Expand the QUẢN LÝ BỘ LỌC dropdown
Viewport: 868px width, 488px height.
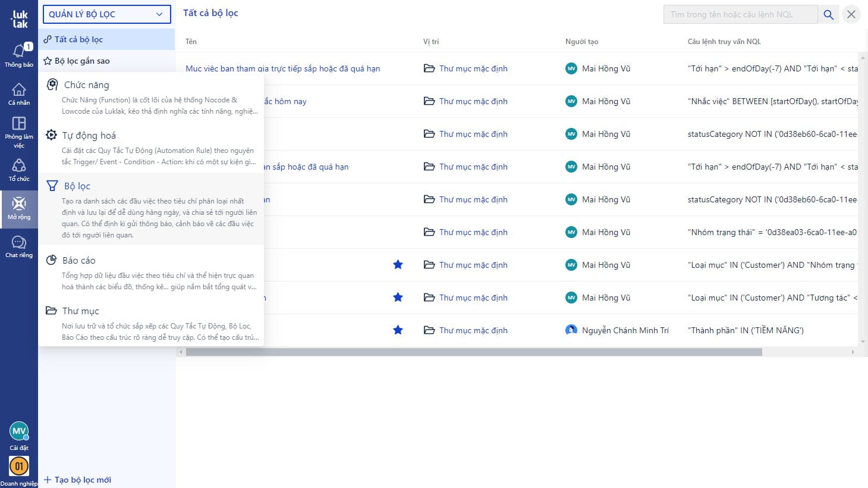click(x=106, y=14)
